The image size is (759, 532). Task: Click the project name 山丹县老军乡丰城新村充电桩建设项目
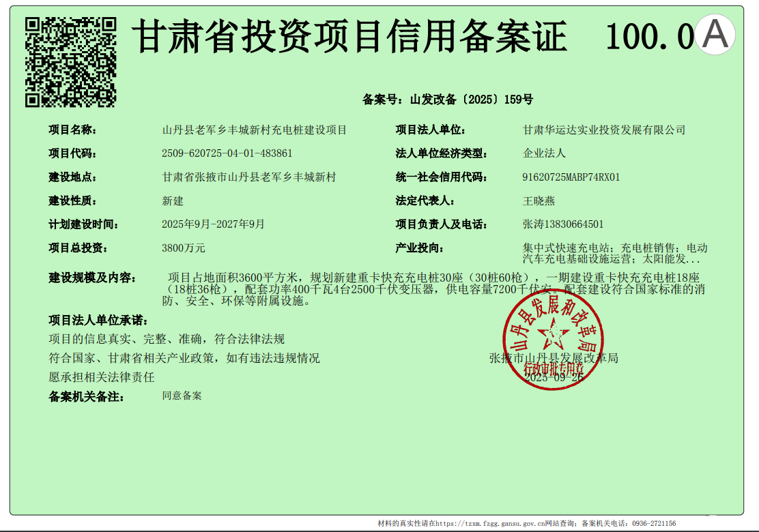pos(255,130)
